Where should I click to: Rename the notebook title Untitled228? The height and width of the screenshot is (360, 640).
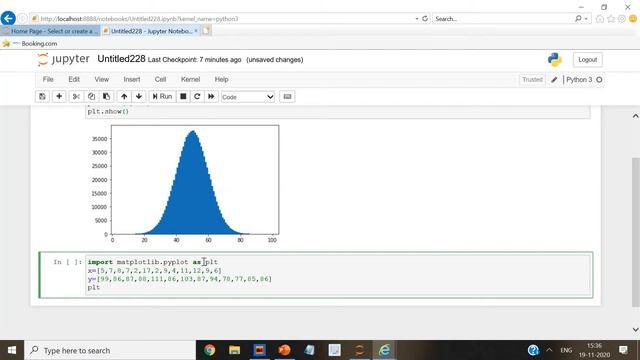(121, 59)
